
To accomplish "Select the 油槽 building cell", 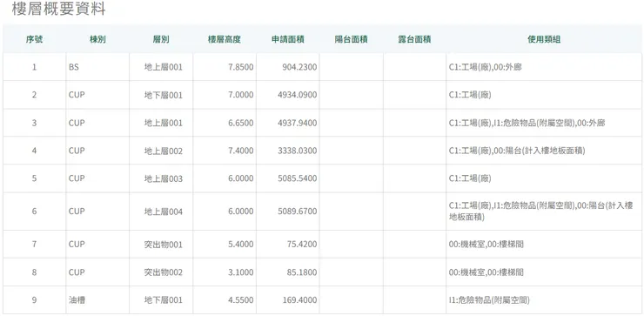I will coord(97,300).
